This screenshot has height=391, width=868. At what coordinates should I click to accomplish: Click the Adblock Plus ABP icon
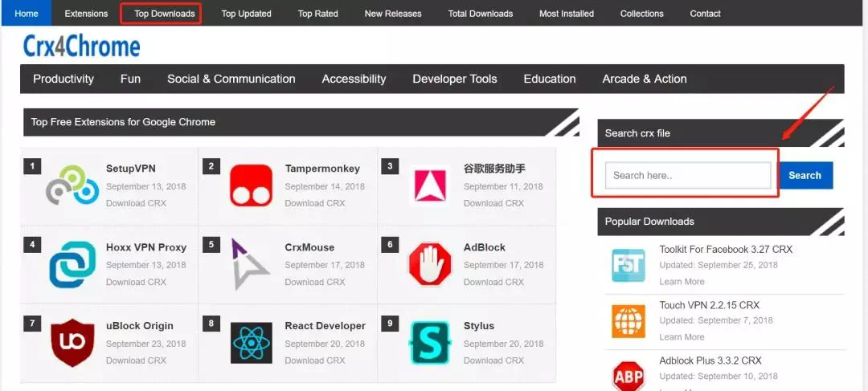[x=628, y=376]
